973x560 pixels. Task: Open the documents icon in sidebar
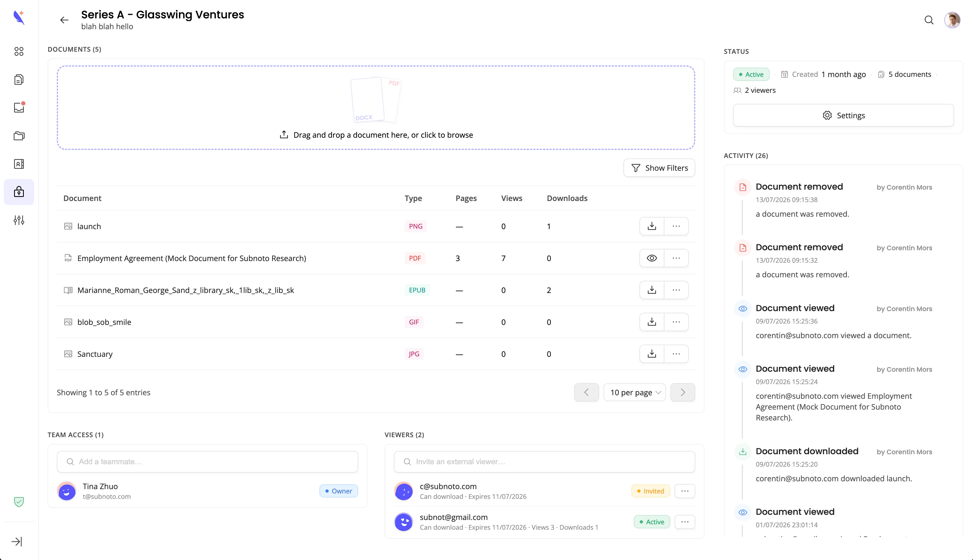(x=19, y=80)
